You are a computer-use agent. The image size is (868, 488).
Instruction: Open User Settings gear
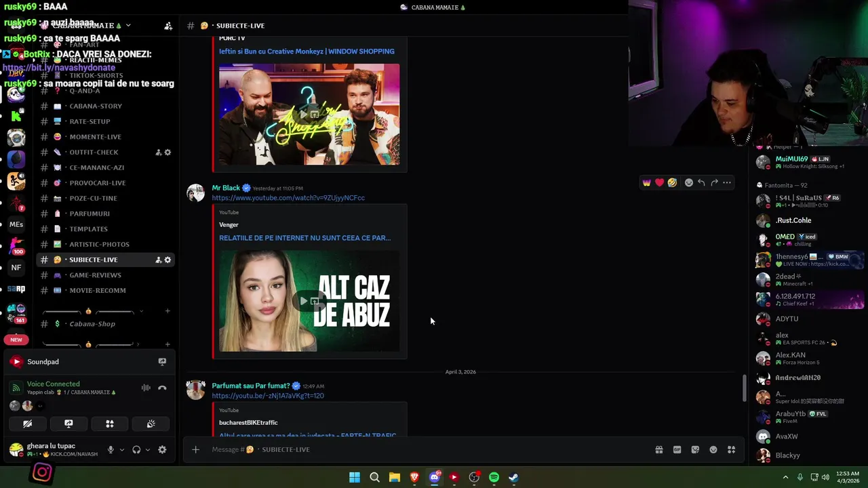pyautogui.click(x=162, y=449)
